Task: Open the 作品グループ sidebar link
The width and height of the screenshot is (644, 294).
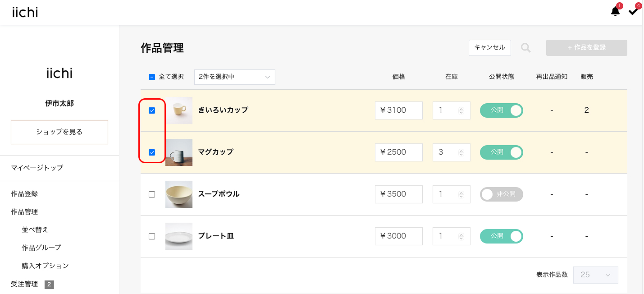Action: 41,248
